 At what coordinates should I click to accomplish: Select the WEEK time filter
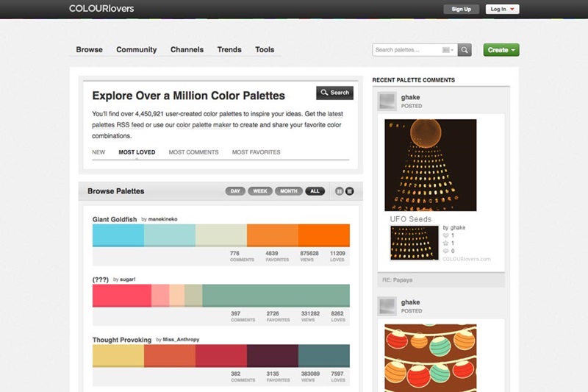coord(259,191)
